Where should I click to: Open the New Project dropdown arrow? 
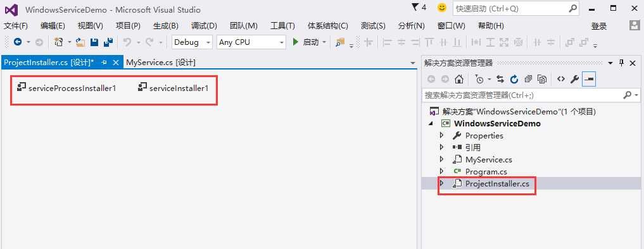coord(70,42)
